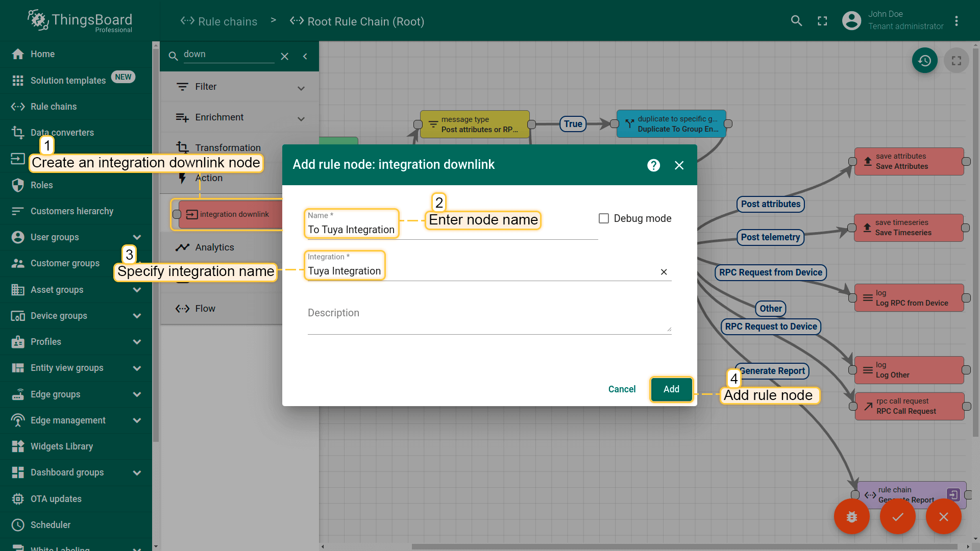Viewport: 980px width, 551px height.
Task: Open the version history clock icon
Action: pyautogui.click(x=924, y=61)
